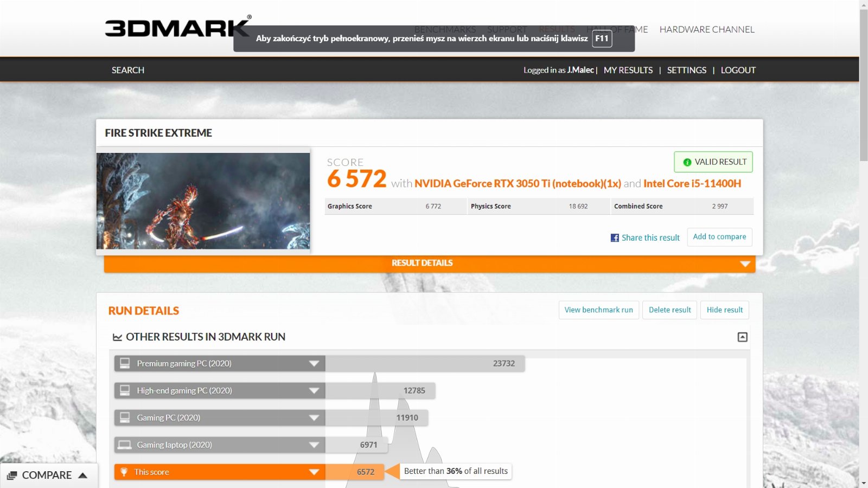
Task: Click the FIRE STRIKE EXTREME title
Action: [158, 133]
